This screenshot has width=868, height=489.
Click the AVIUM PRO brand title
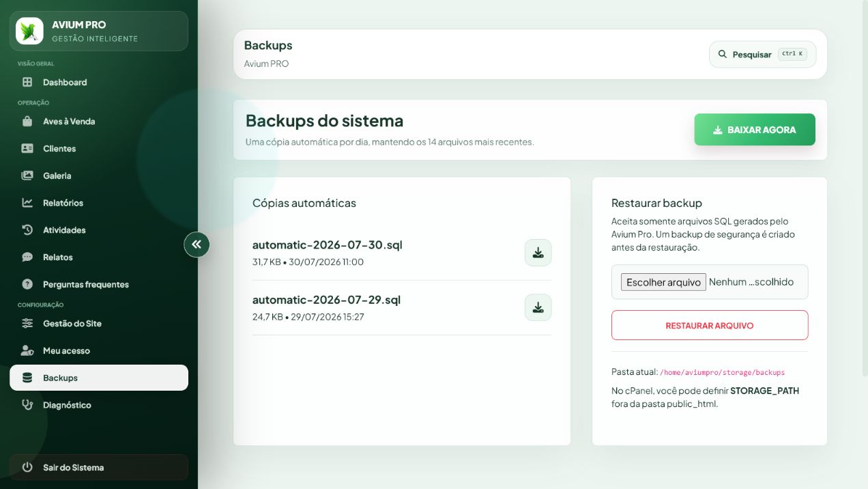click(x=78, y=25)
